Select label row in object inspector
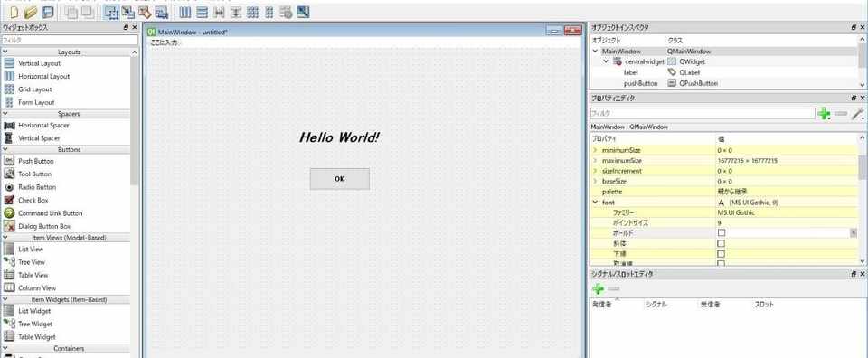This screenshot has height=358, width=868. pyautogui.click(x=723, y=72)
